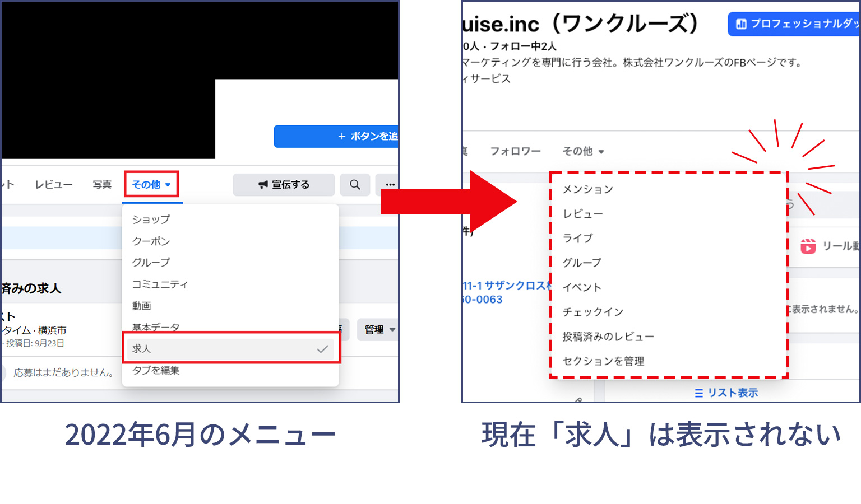This screenshot has height=504, width=861.
Task: Select ライブ menu entry
Action: click(577, 239)
